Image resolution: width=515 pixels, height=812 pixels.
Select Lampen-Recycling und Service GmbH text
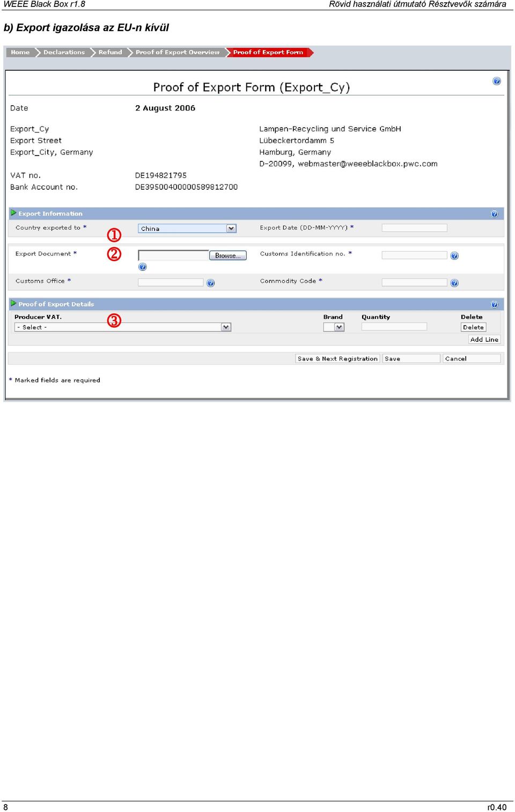coord(330,129)
